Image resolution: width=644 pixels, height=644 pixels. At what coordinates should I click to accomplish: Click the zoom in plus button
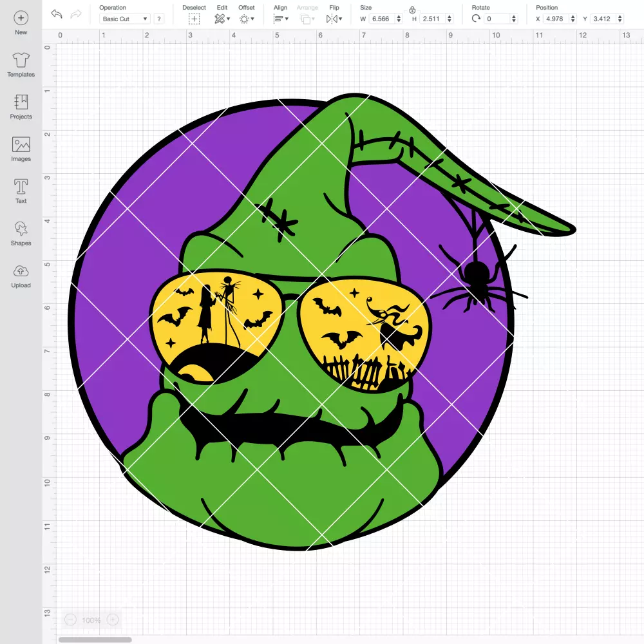pyautogui.click(x=113, y=620)
